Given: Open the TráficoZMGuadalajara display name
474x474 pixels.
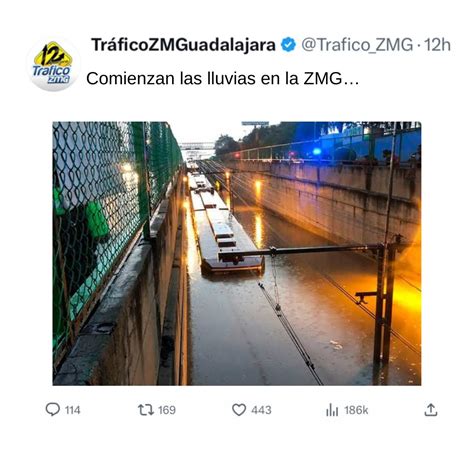Looking at the screenshot, I should click(183, 45).
